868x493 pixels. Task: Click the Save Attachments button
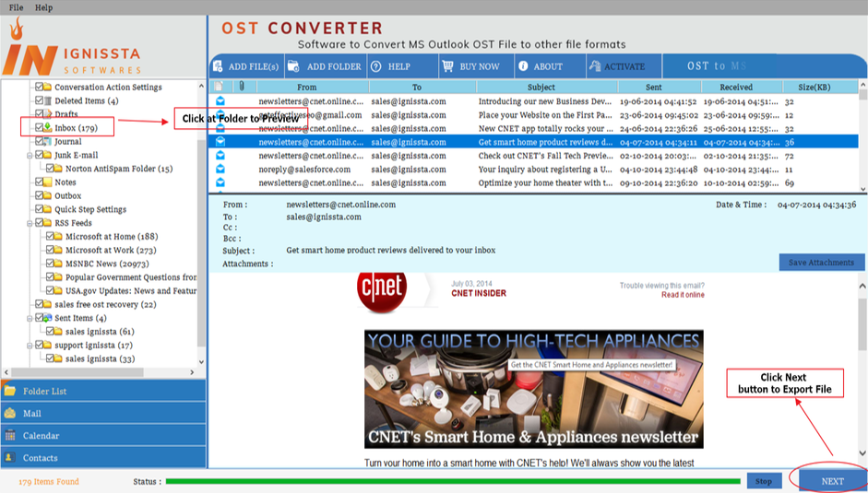(821, 263)
